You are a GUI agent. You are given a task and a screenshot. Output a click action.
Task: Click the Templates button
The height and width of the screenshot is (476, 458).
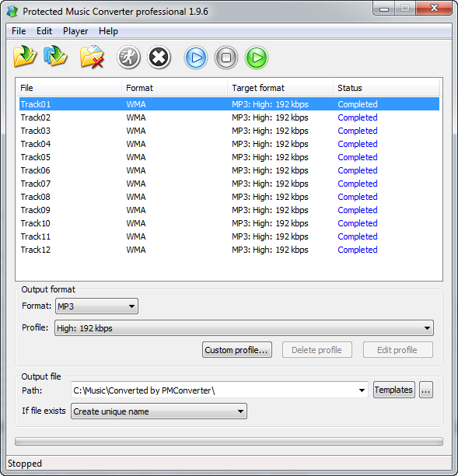[394, 390]
